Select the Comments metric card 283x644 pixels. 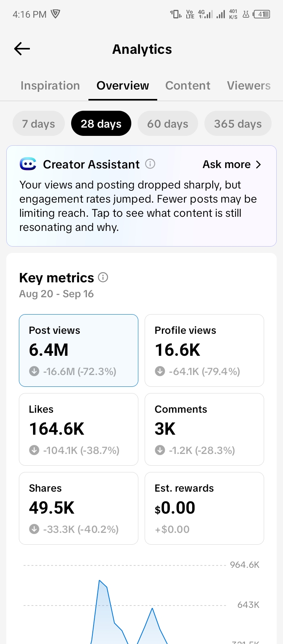204,429
